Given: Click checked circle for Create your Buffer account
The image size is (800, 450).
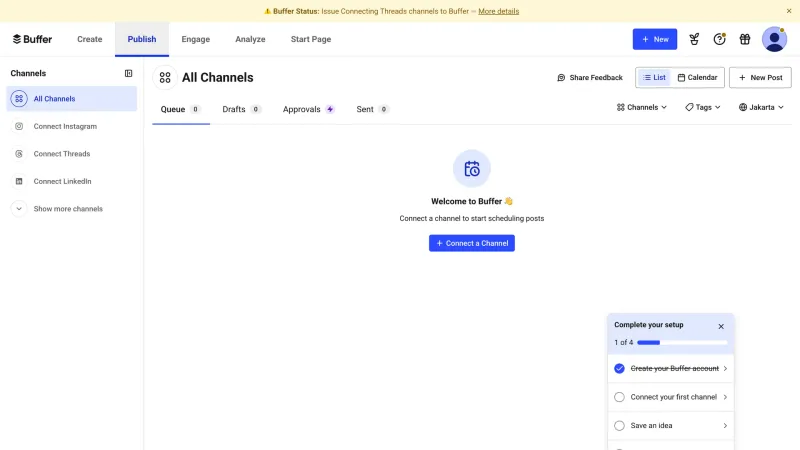Looking at the screenshot, I should 619,368.
